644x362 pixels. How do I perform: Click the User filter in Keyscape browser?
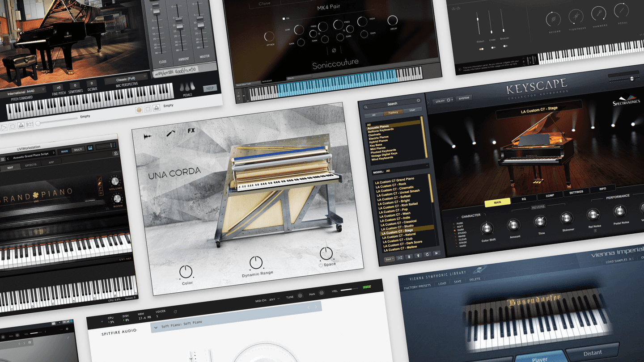point(412,110)
